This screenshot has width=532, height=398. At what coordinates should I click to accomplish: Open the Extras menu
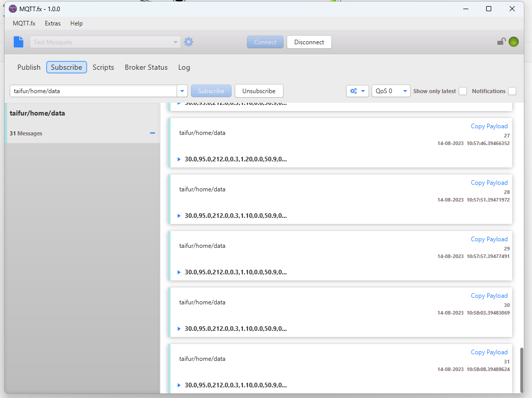[52, 23]
